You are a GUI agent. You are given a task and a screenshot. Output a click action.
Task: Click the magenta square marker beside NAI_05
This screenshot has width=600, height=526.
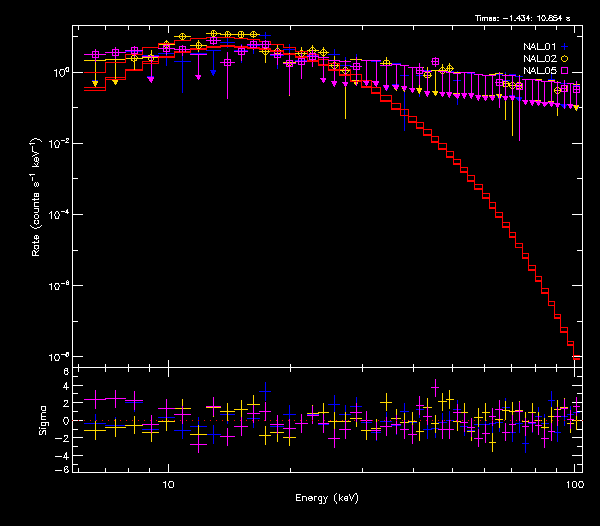tap(564, 71)
